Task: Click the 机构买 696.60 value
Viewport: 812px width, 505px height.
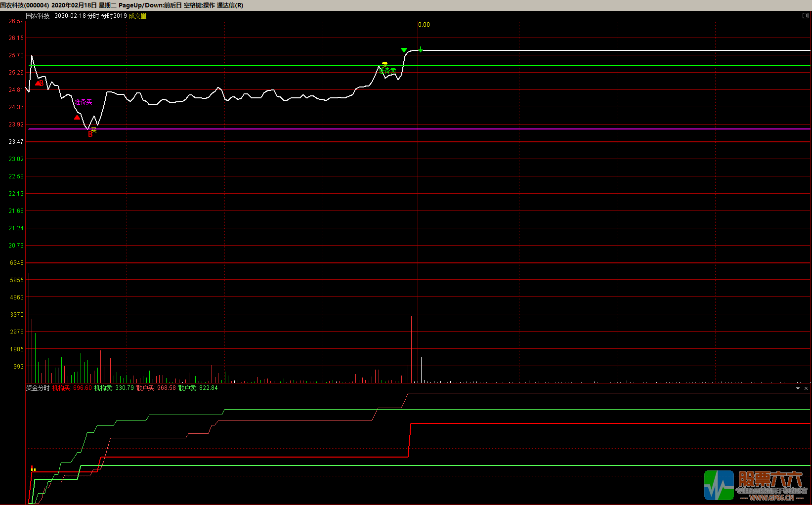Action: coord(72,388)
